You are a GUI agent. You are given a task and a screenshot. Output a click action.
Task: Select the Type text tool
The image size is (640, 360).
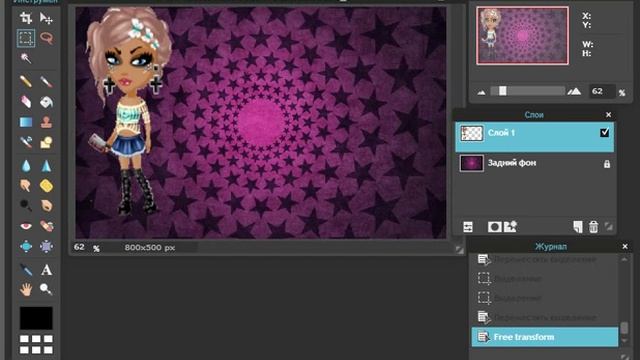pos(46,269)
